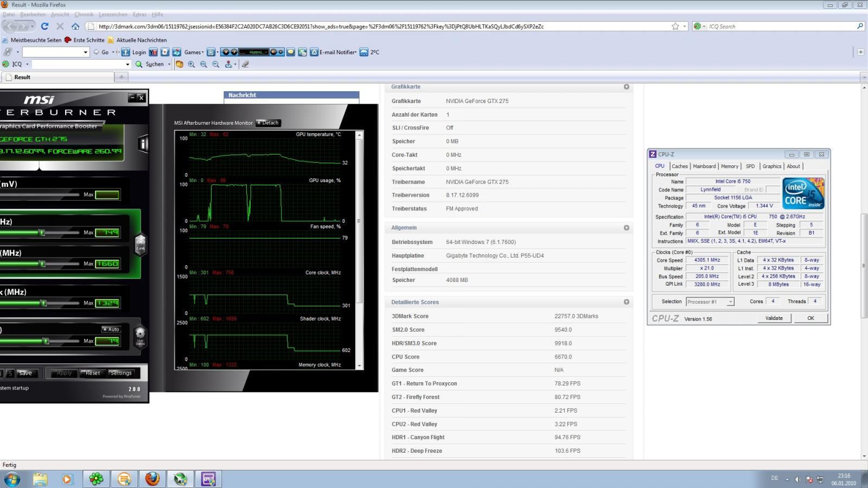The image size is (868, 488).
Task: Adjust the fan speed slider at 79
Action: pyautogui.click(x=46, y=341)
